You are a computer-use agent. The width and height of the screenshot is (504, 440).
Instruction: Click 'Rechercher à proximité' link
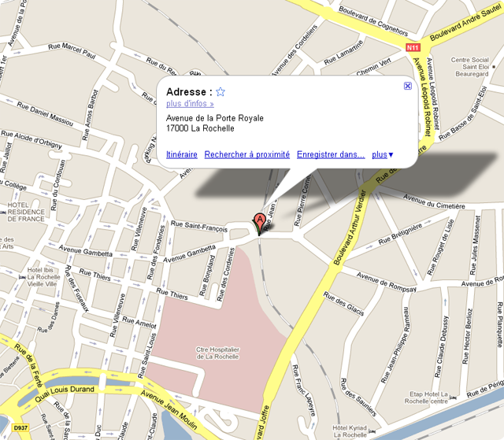click(246, 154)
